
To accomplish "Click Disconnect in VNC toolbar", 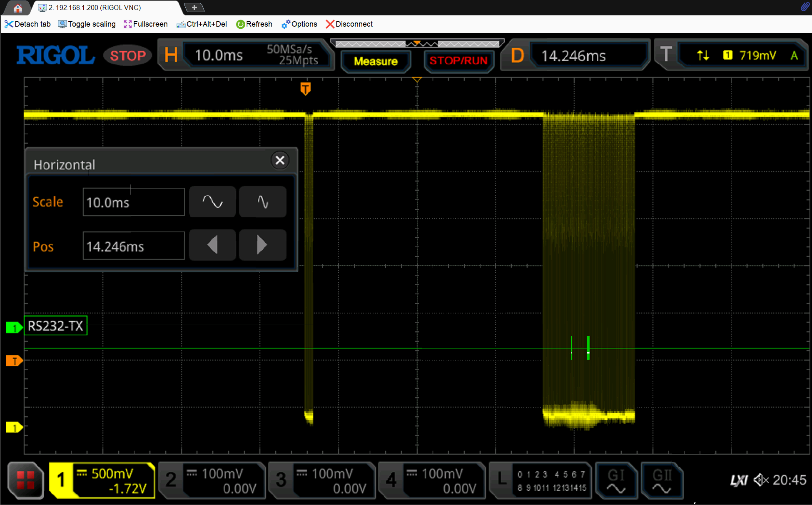I will (x=349, y=24).
